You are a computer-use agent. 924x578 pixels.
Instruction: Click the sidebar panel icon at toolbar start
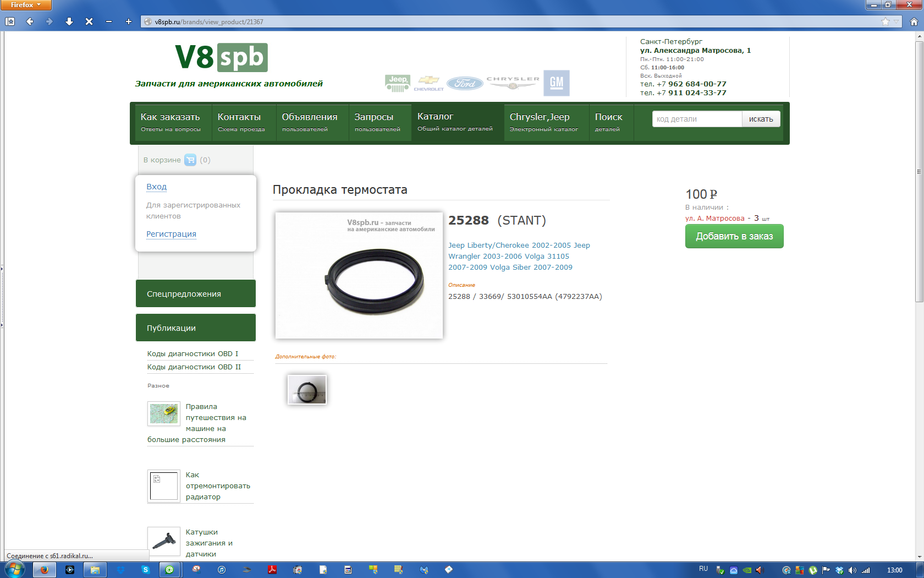tap(10, 21)
